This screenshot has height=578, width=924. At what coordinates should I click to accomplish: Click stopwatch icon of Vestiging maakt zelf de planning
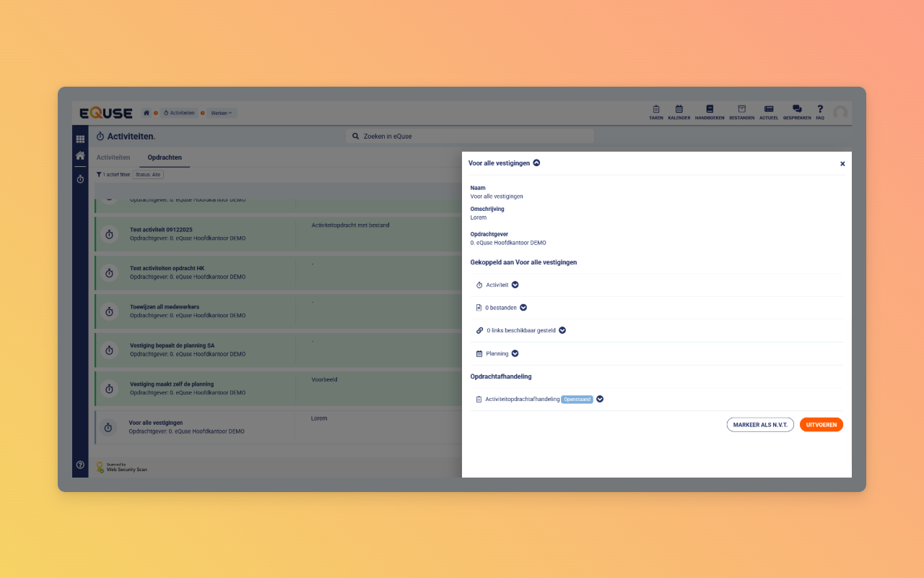[109, 389]
